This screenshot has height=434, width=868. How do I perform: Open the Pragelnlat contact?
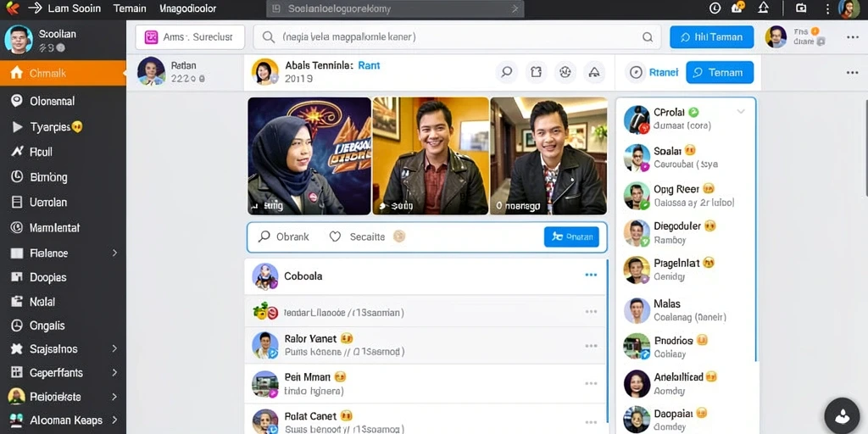[685, 270]
